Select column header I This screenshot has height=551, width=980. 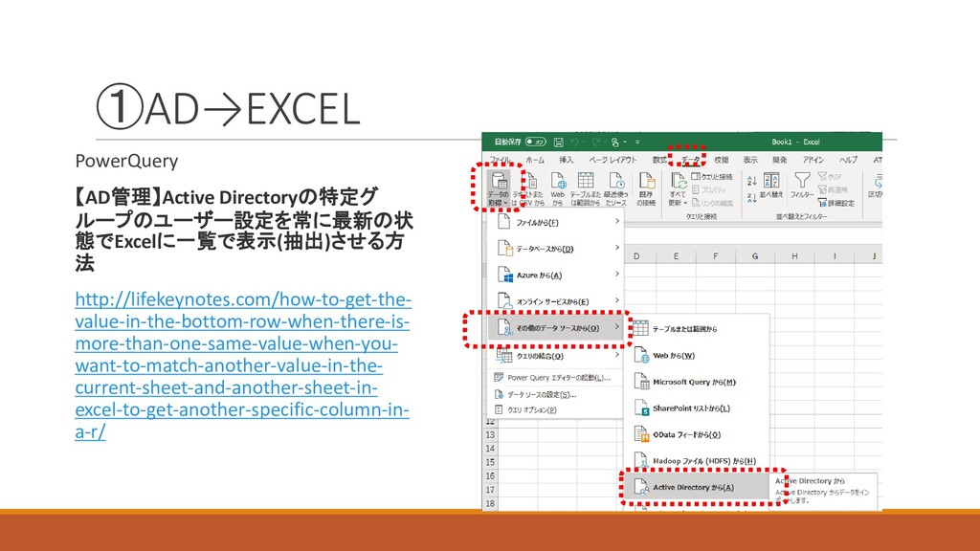835,255
